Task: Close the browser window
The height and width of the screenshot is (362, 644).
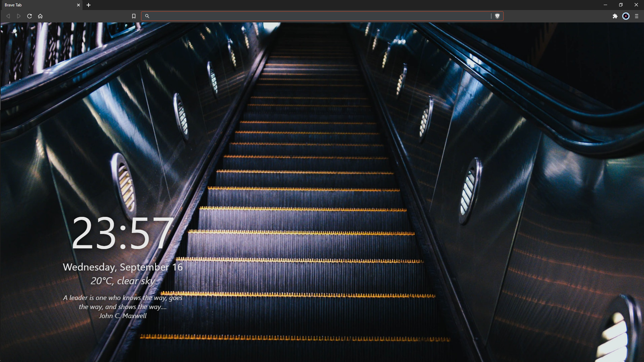Action: [636, 5]
